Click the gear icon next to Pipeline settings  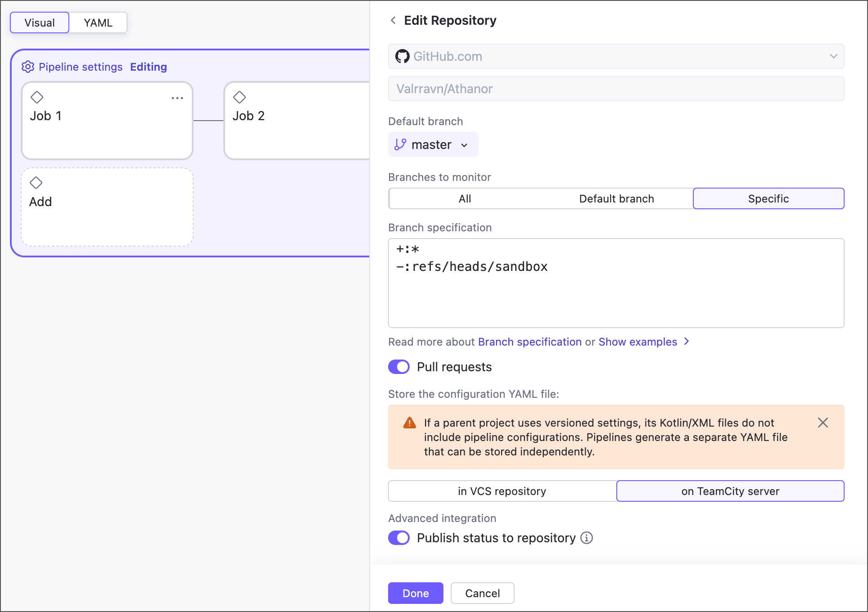tap(27, 67)
